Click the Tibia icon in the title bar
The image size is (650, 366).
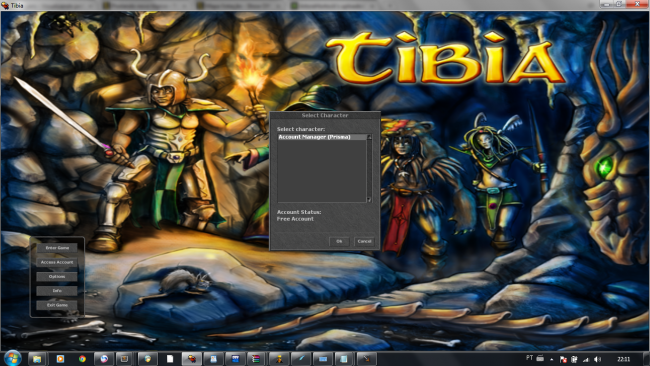click(5, 5)
